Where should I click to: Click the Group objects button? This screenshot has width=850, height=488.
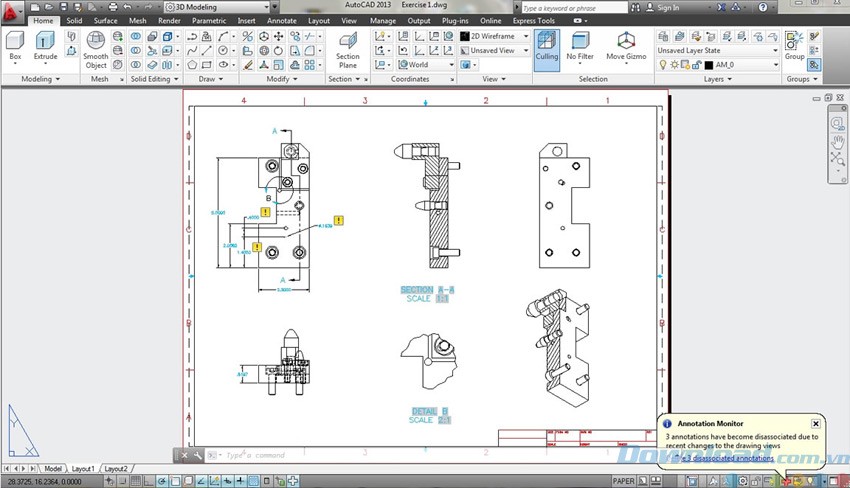click(x=794, y=46)
